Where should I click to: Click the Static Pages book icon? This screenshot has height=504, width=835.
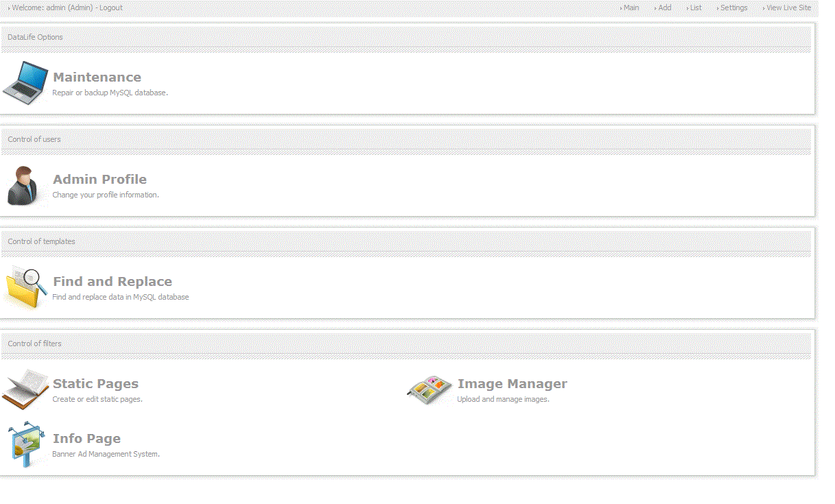coord(25,389)
